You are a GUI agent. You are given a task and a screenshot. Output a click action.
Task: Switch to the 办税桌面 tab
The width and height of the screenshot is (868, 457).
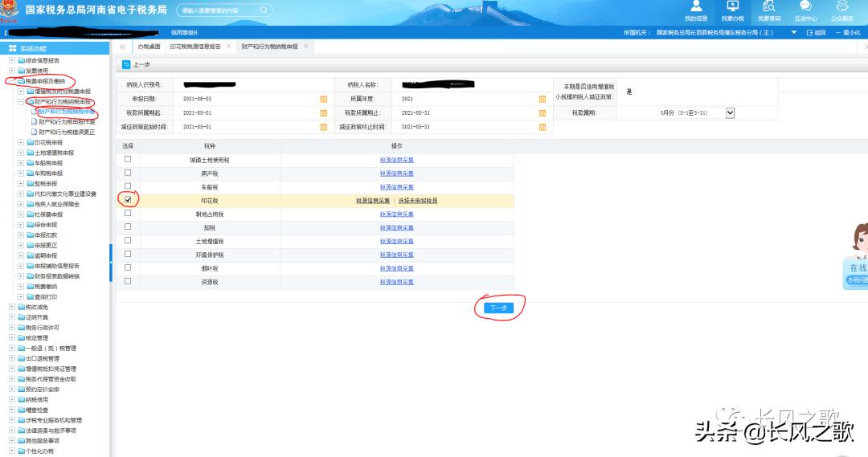[149, 47]
